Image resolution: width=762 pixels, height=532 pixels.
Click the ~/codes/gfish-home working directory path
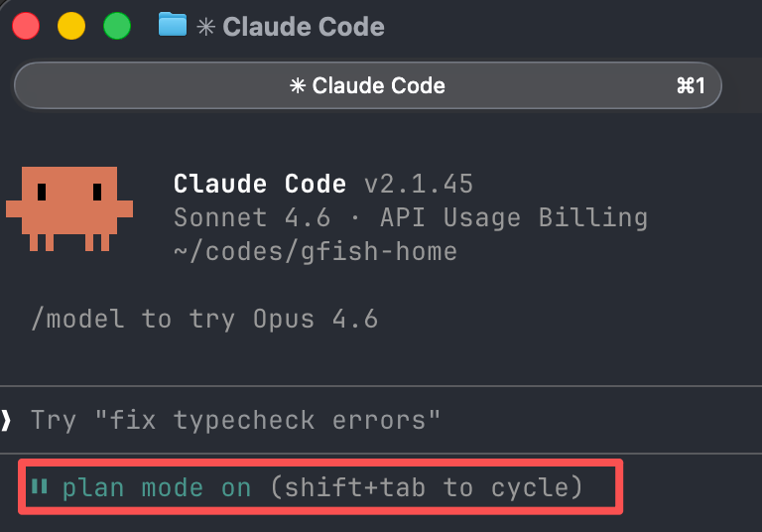point(316,251)
